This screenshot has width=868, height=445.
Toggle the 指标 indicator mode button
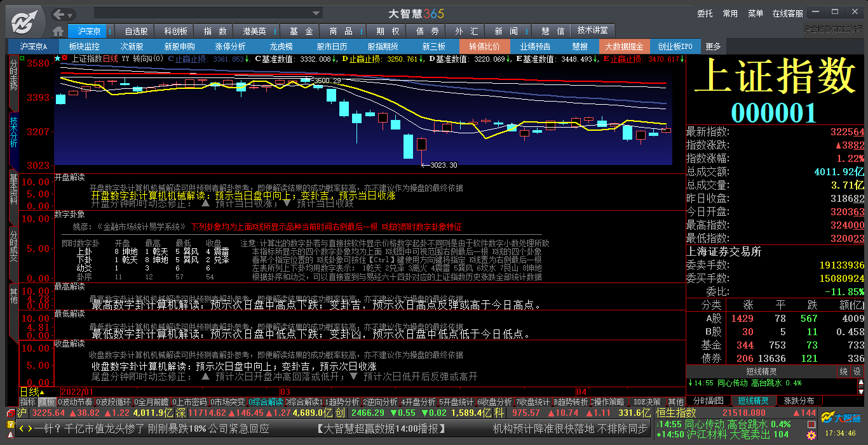(x=27, y=402)
